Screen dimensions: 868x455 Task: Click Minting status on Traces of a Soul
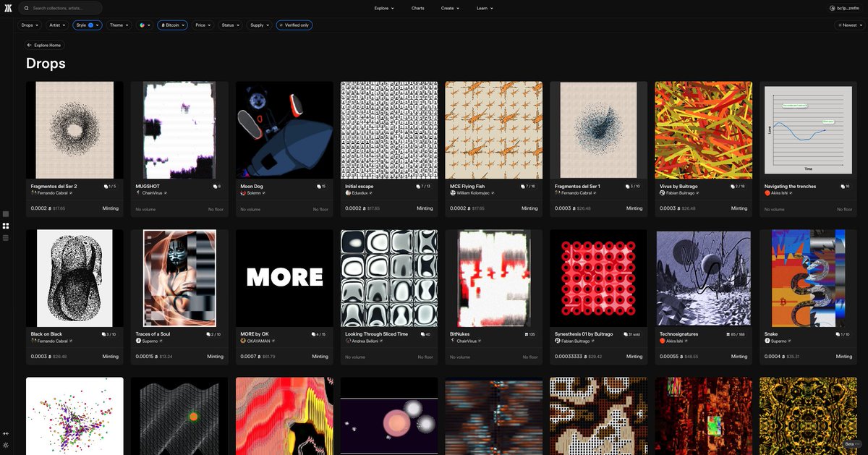(216, 357)
